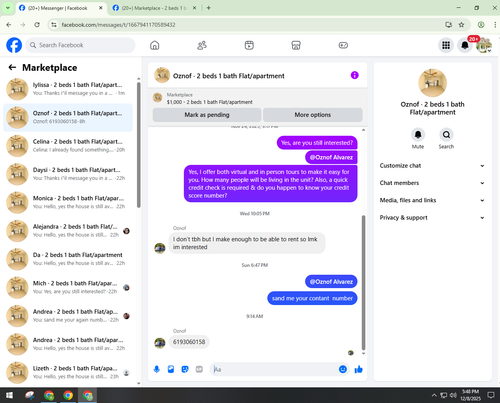Click the back arrow beside Marketplace heading

point(12,67)
